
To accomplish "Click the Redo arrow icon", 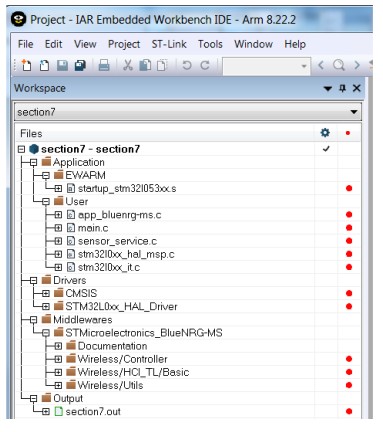I will 205,65.
